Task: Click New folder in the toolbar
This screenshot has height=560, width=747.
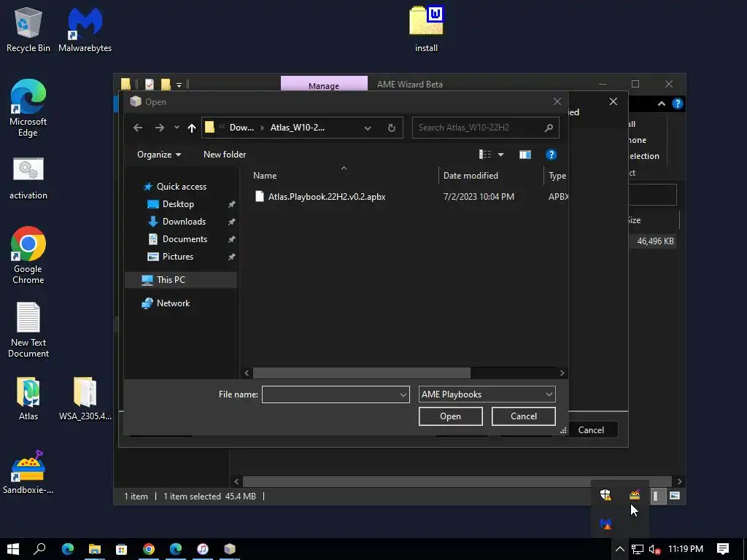Action: pyautogui.click(x=225, y=155)
